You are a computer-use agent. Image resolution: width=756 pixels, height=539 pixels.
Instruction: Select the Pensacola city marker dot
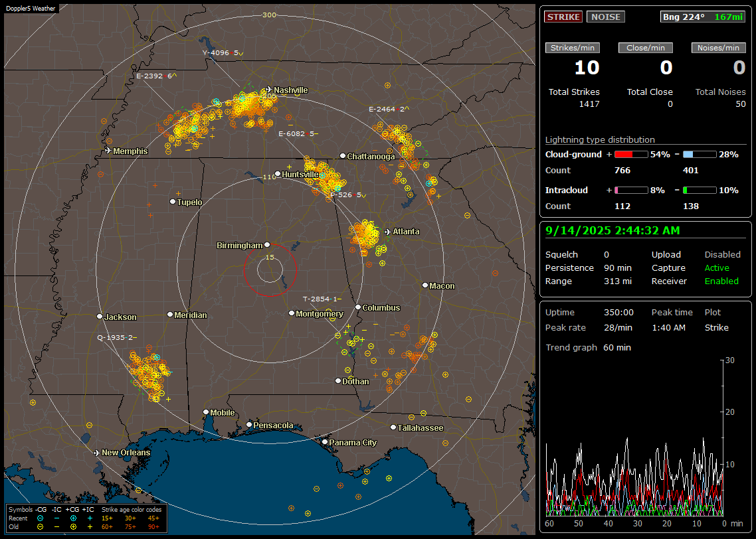249,424
